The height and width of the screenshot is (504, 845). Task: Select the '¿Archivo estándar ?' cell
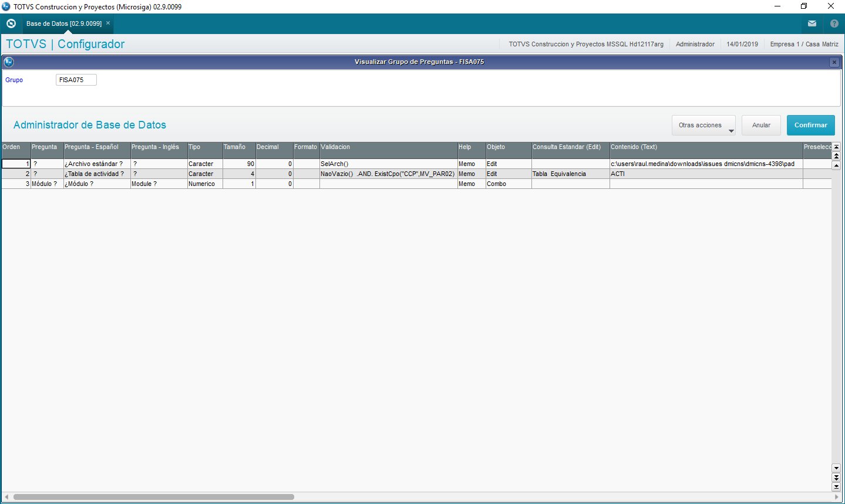pos(97,164)
